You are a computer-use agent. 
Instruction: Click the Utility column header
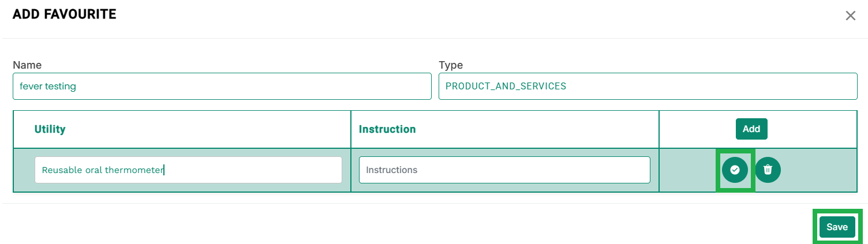(50, 129)
